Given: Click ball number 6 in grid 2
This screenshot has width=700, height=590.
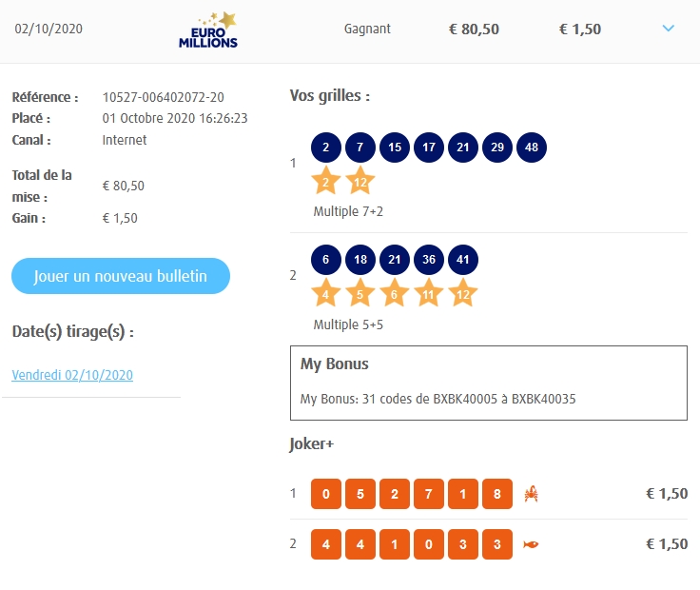Looking at the screenshot, I should pos(326,260).
